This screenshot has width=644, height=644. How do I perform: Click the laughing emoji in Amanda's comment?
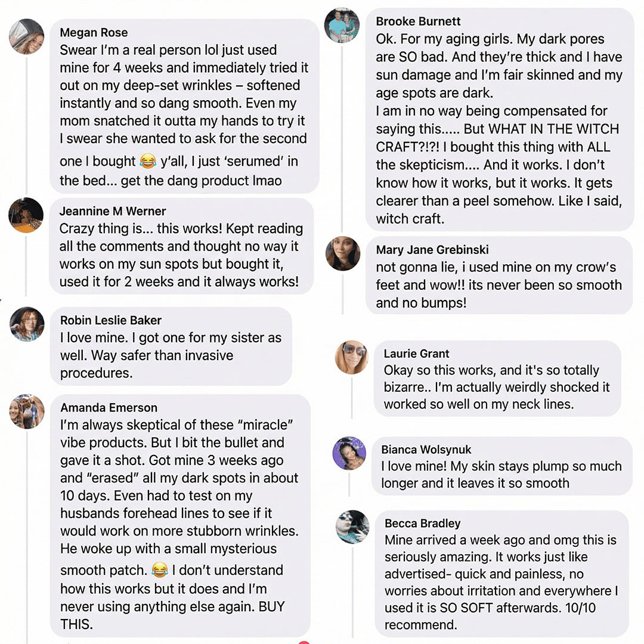coord(159,569)
